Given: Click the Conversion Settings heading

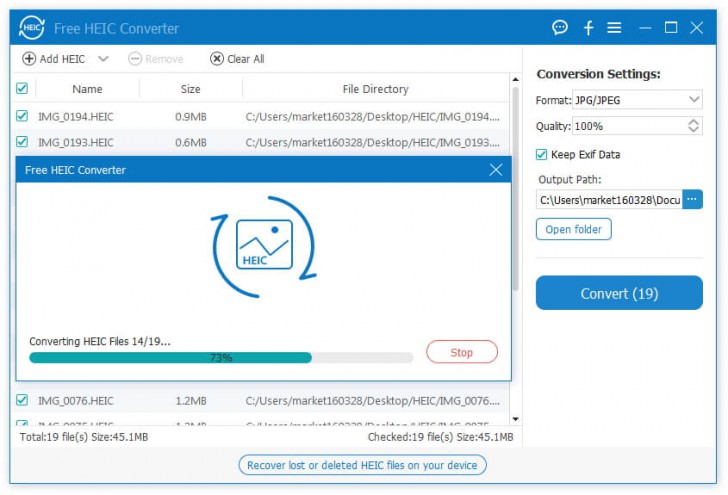Looking at the screenshot, I should 598,74.
